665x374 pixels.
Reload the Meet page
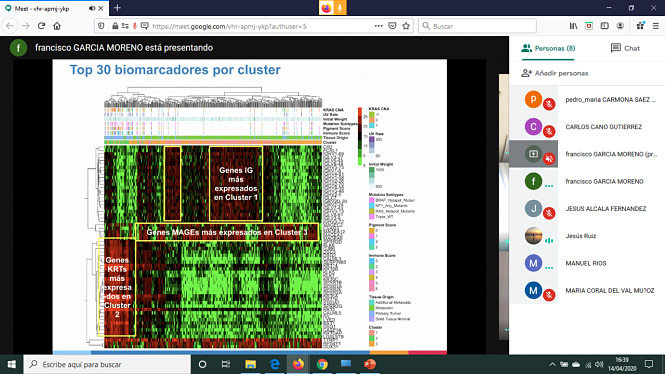coord(41,26)
